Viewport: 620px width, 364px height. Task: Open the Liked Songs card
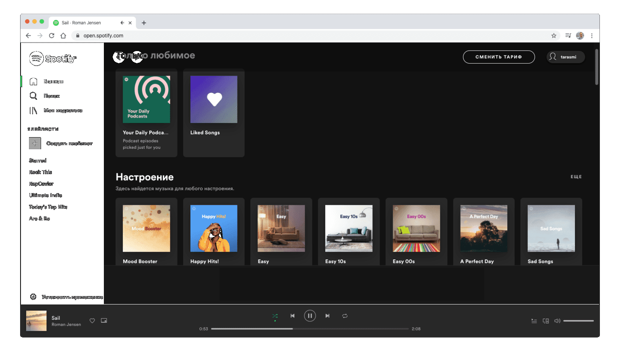pyautogui.click(x=214, y=113)
